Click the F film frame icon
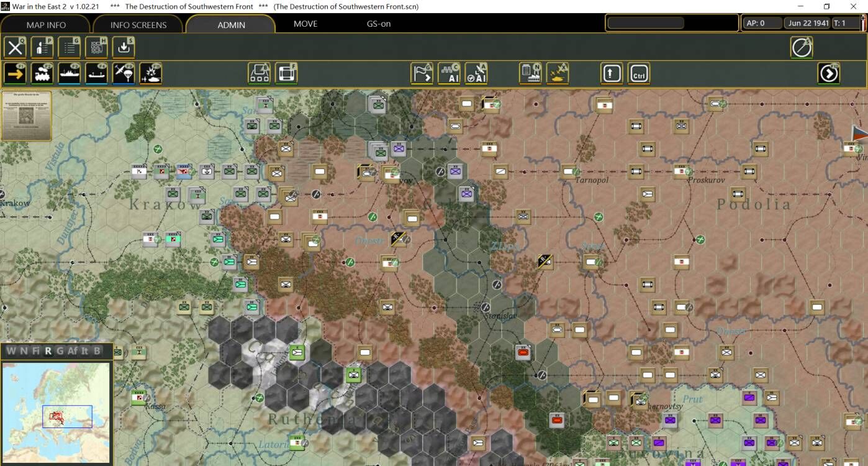The height and width of the screenshot is (466, 868). tap(286, 73)
